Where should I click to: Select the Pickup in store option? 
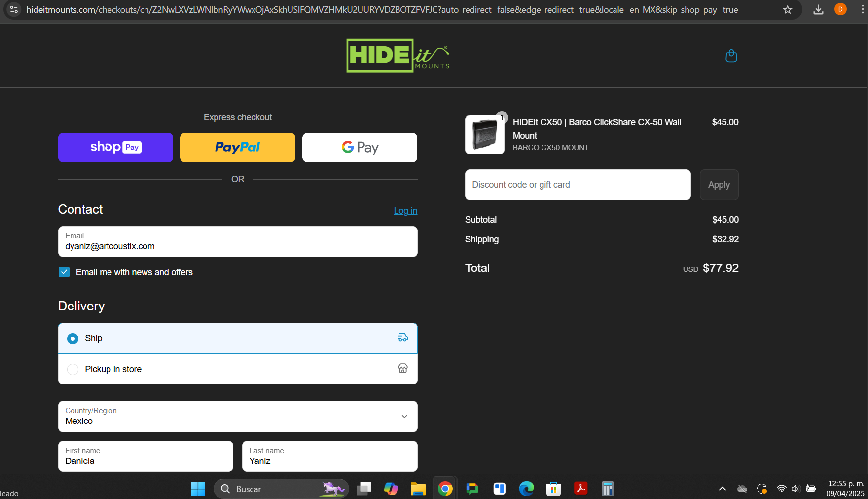tap(238, 369)
